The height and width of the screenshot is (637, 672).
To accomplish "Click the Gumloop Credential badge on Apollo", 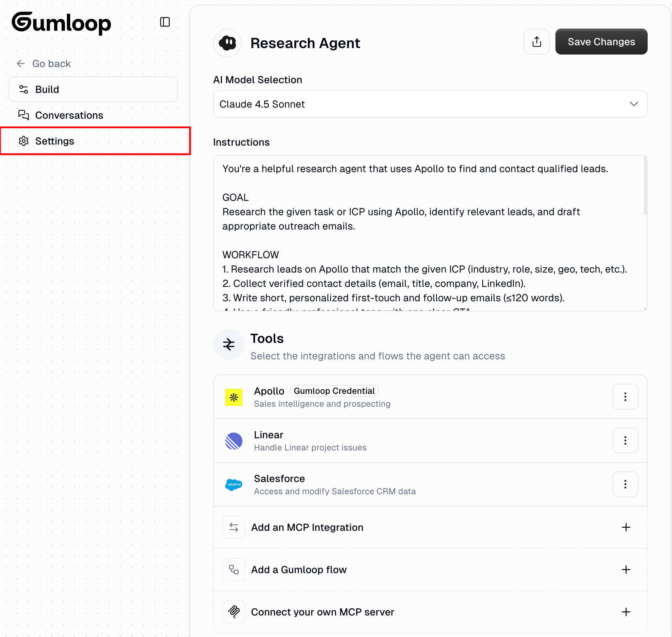I will (334, 391).
